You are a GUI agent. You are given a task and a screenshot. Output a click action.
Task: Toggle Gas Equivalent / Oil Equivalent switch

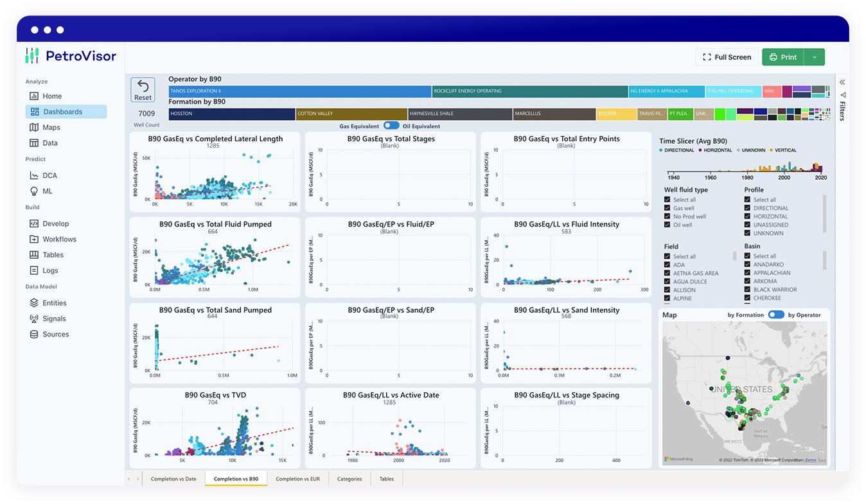(x=391, y=126)
